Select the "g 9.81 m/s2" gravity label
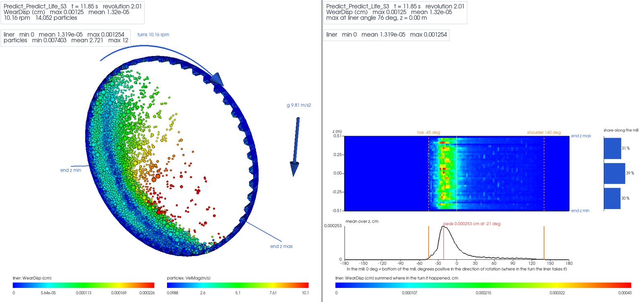The height and width of the screenshot is (302, 644). coord(299,105)
